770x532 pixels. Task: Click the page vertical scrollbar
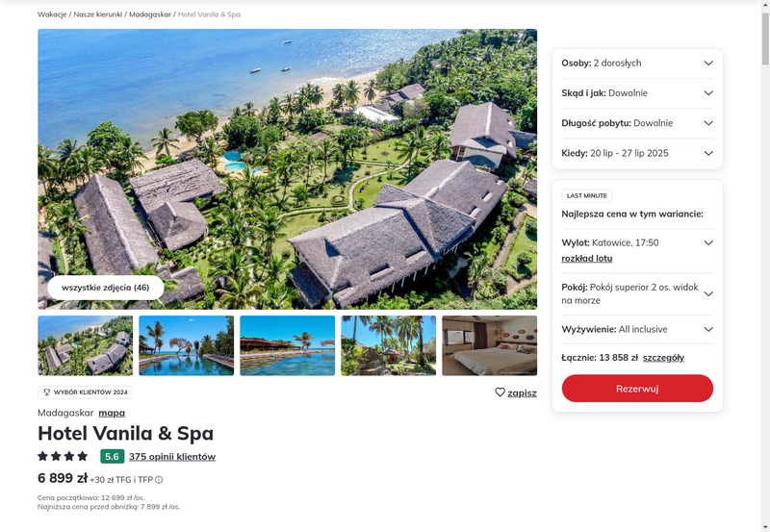(x=765, y=266)
